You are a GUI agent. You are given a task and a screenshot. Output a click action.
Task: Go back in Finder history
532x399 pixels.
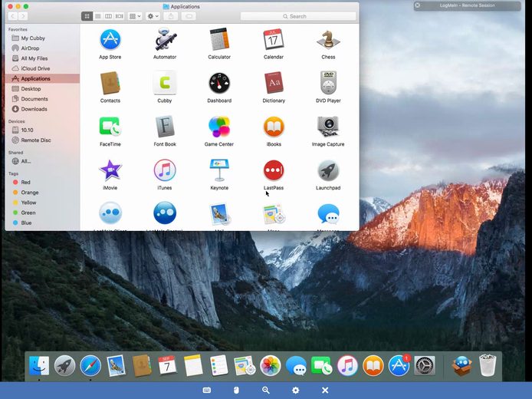13,16
